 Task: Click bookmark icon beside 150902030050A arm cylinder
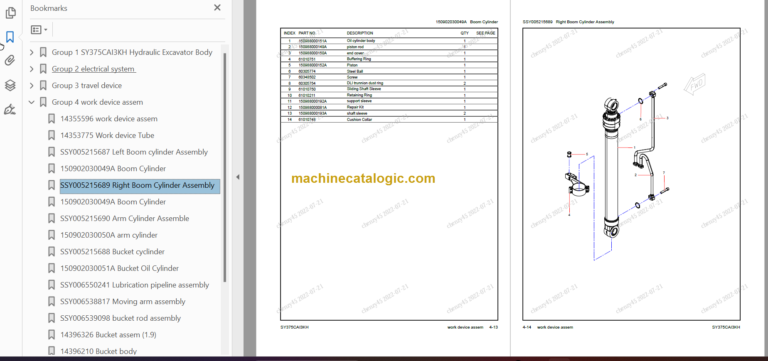(51, 235)
